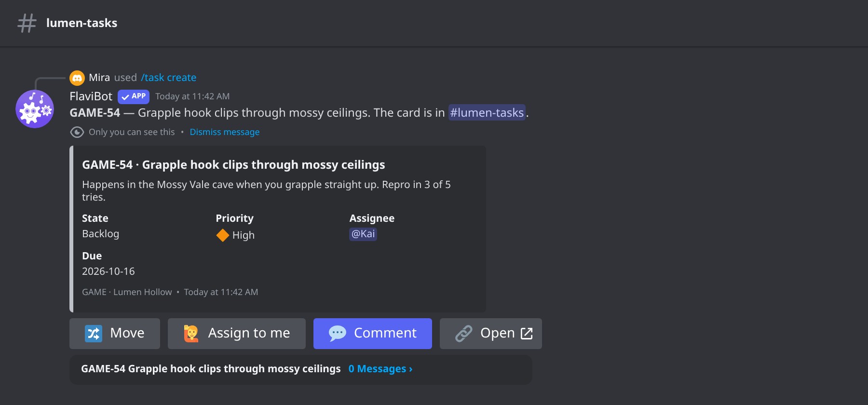Click the due date 2026-10-16
868x405 pixels.
(x=108, y=271)
